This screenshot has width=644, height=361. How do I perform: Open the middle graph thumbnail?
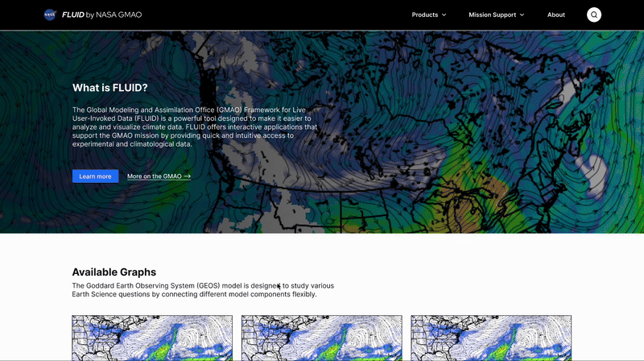click(x=321, y=338)
